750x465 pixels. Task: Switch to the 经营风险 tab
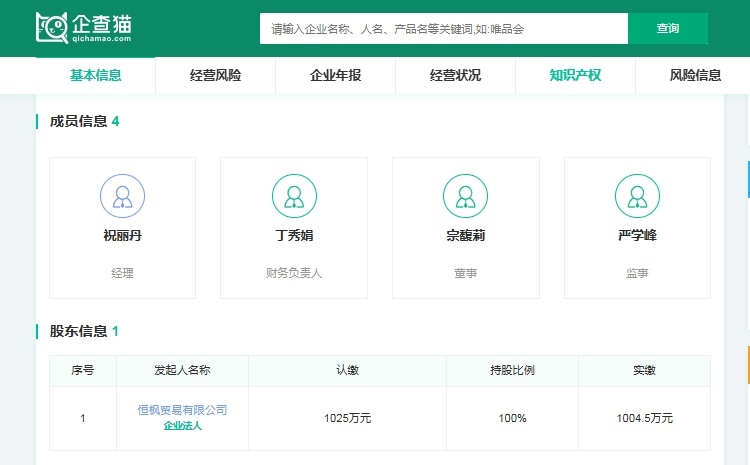tap(215, 75)
